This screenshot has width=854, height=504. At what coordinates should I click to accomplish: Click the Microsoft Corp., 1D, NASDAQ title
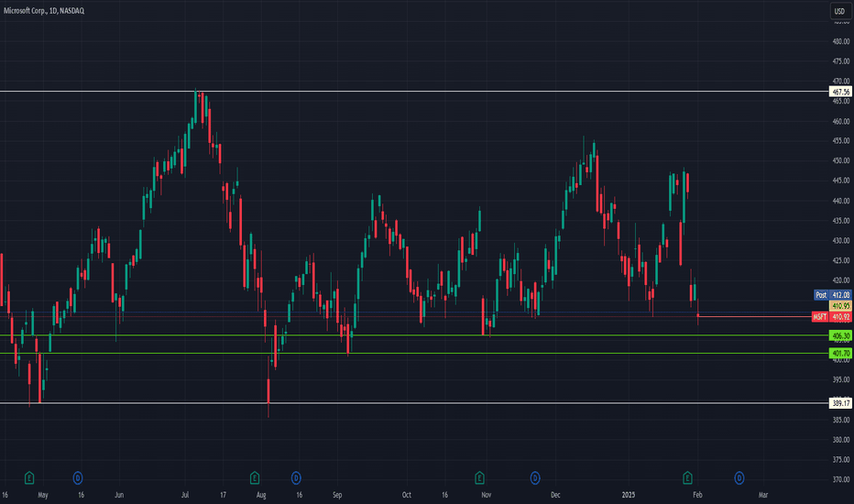click(44, 11)
